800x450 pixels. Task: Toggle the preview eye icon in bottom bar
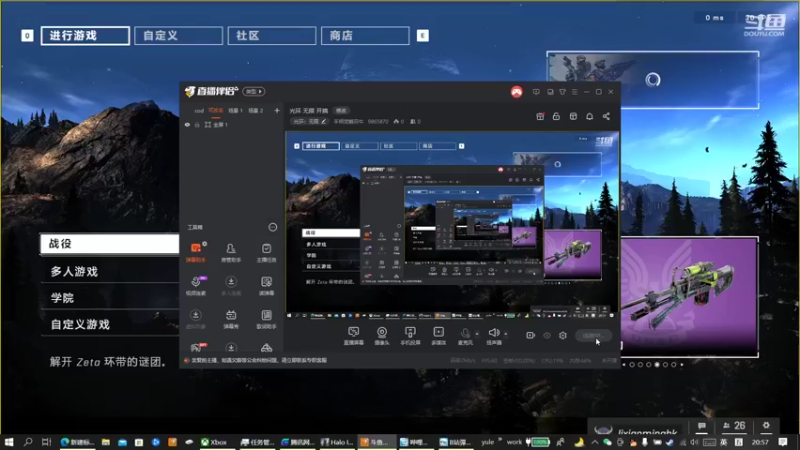coord(547,335)
